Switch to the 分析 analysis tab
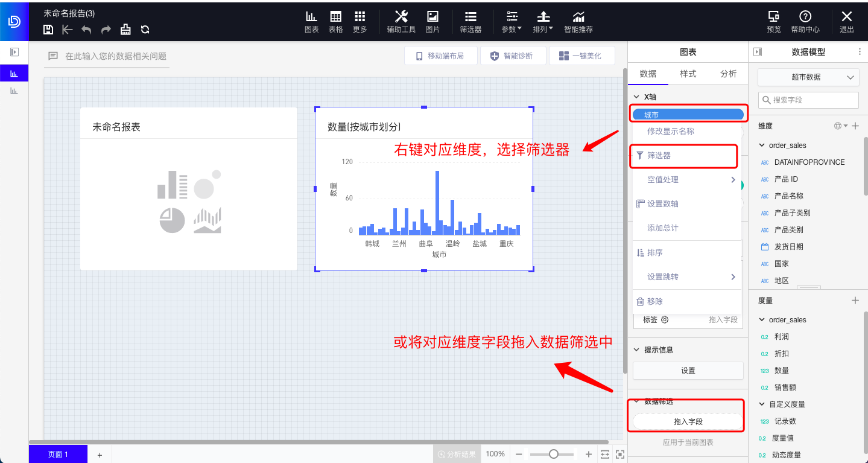868x463 pixels. 729,74
